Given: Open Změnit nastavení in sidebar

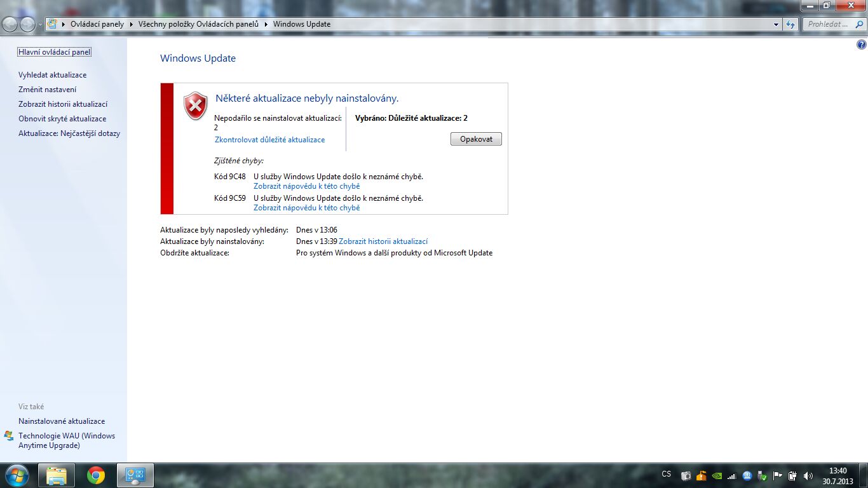Looking at the screenshot, I should [x=47, y=90].
